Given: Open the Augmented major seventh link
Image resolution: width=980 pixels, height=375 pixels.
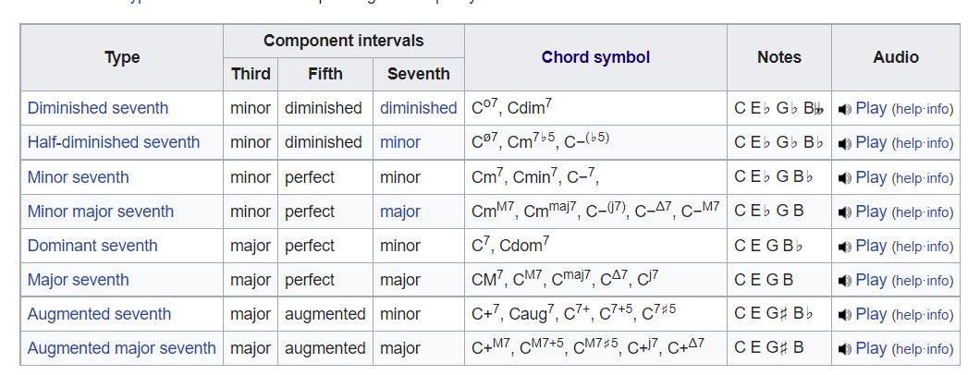Looking at the screenshot, I should (122, 348).
